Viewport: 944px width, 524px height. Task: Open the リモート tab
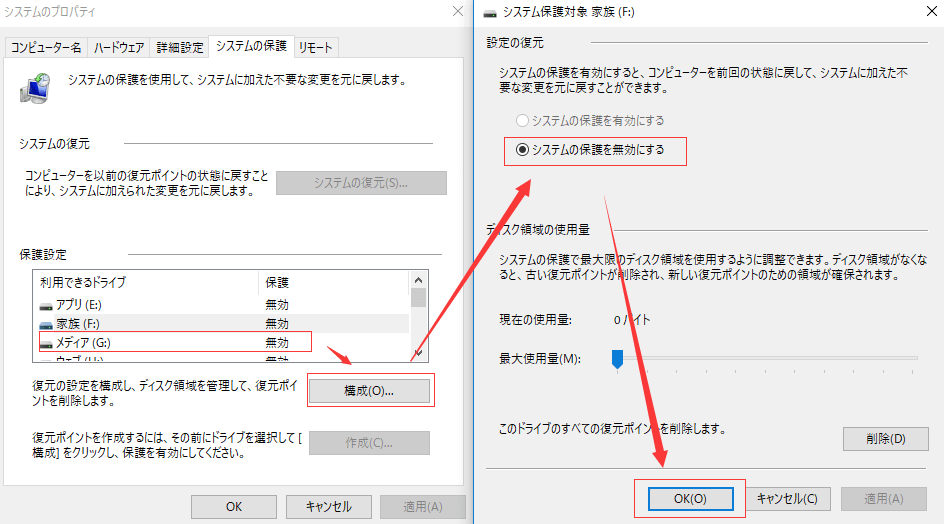click(x=315, y=48)
